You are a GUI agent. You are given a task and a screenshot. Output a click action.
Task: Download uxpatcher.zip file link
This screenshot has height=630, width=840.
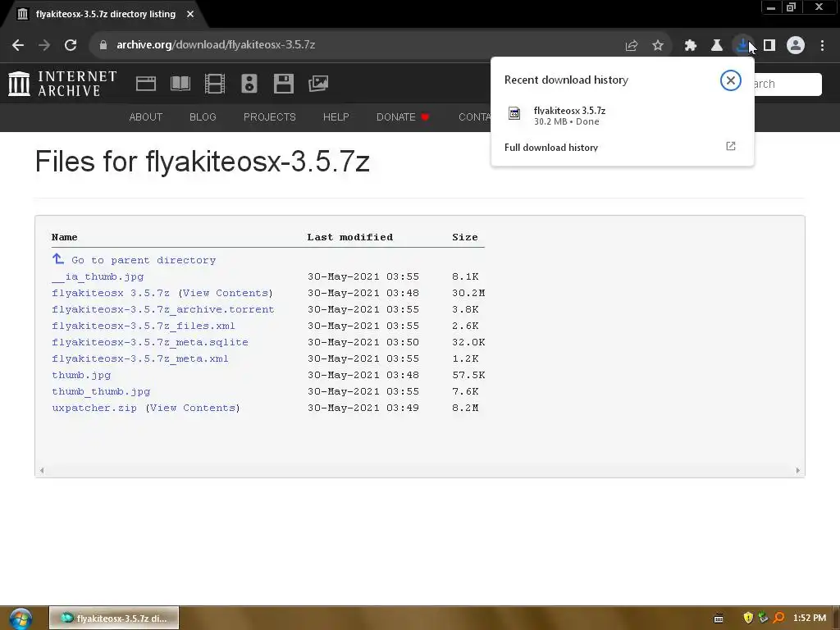(94, 409)
